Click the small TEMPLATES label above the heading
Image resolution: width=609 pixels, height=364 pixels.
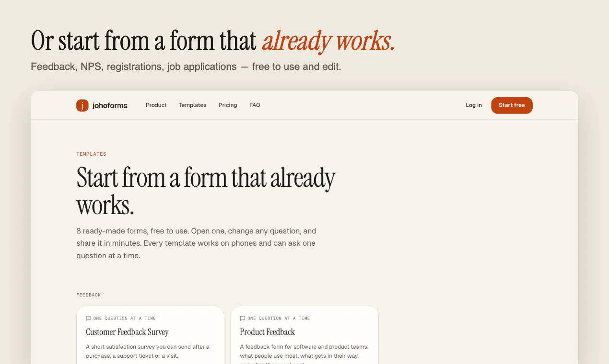tap(91, 154)
